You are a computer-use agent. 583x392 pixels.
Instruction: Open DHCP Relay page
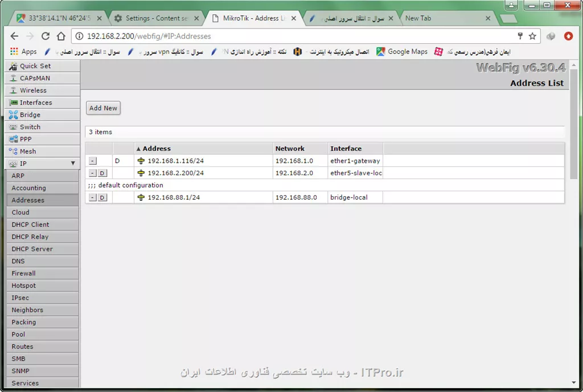(42, 237)
